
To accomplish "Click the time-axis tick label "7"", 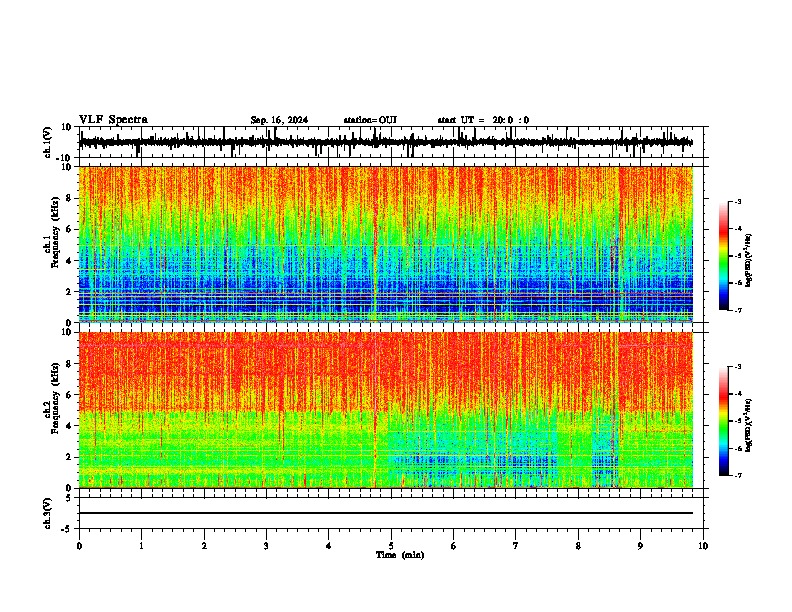I will (x=516, y=546).
